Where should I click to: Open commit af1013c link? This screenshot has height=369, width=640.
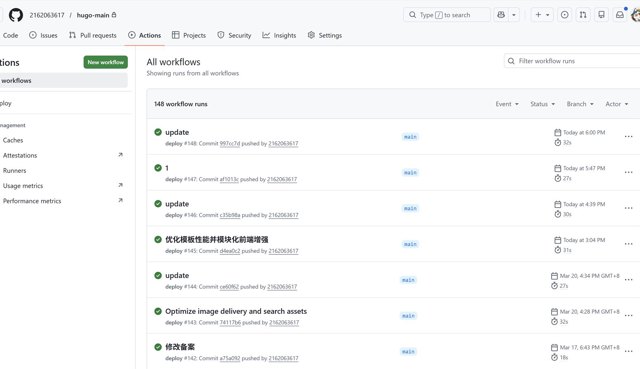[x=229, y=179]
